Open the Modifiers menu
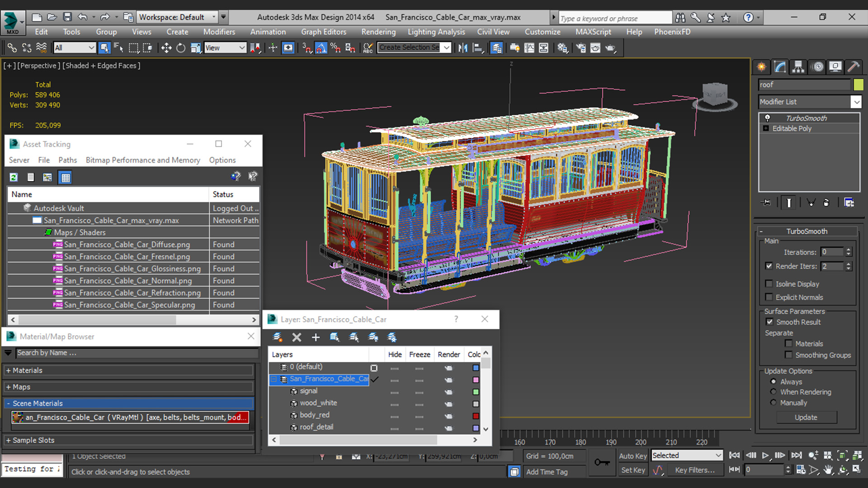Screen dimensions: 868x488 pos(219,32)
